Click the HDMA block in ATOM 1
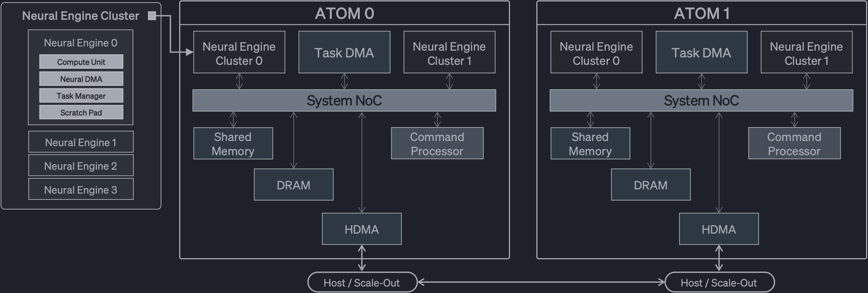The height and width of the screenshot is (293, 868). coord(719,229)
